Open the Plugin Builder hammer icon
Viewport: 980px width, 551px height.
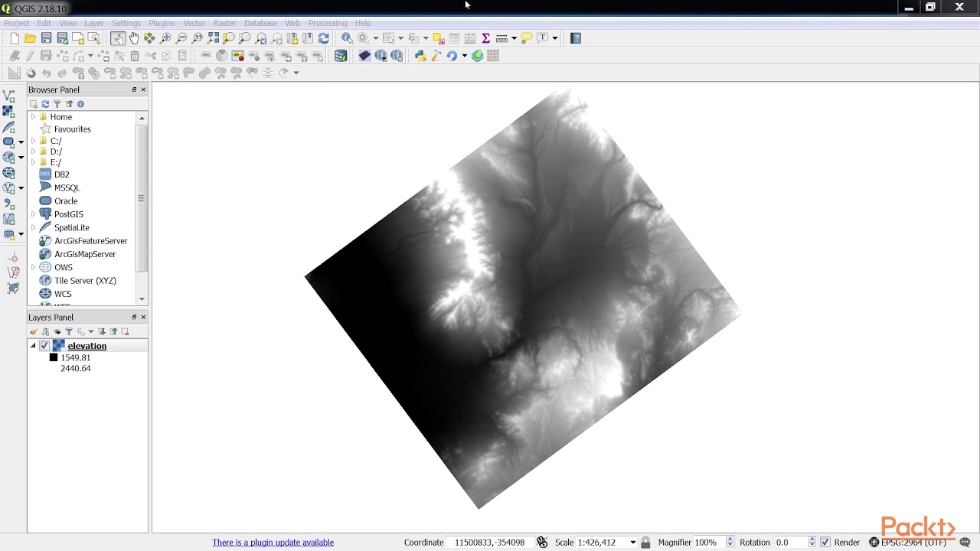436,56
